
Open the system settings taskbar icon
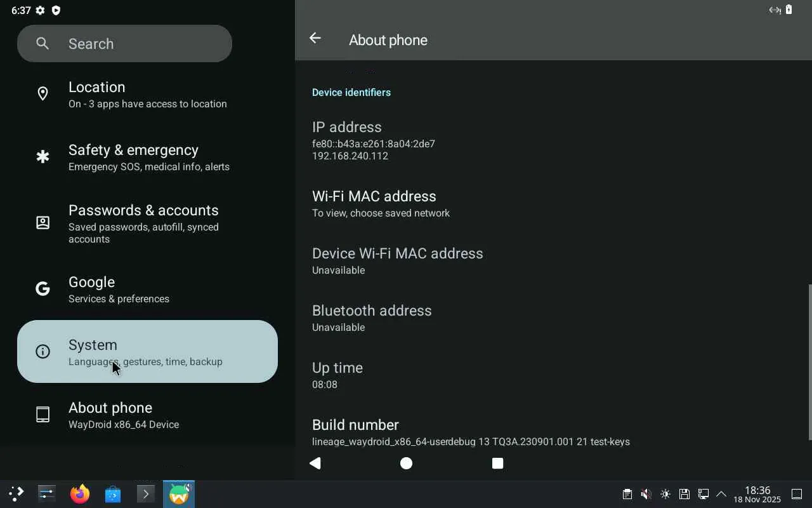click(47, 494)
